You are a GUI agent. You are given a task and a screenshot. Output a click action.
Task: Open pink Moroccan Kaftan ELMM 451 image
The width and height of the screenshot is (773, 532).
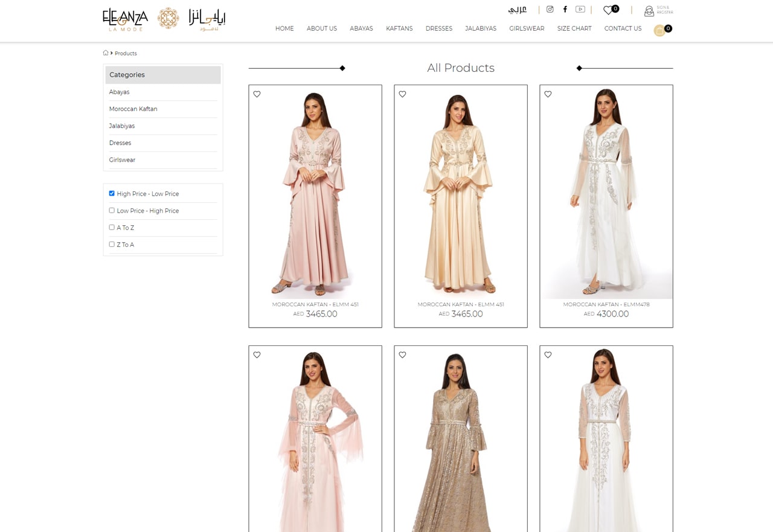[315, 192]
